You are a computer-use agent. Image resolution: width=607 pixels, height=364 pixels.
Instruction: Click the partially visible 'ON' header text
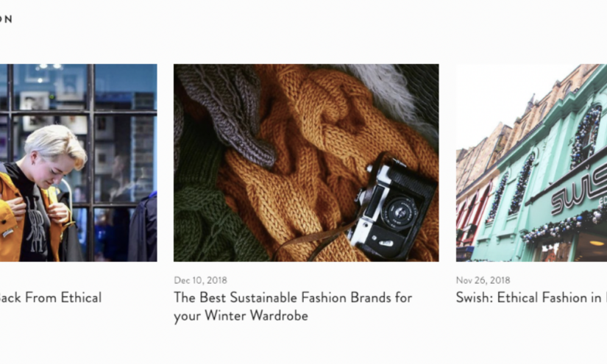6,19
